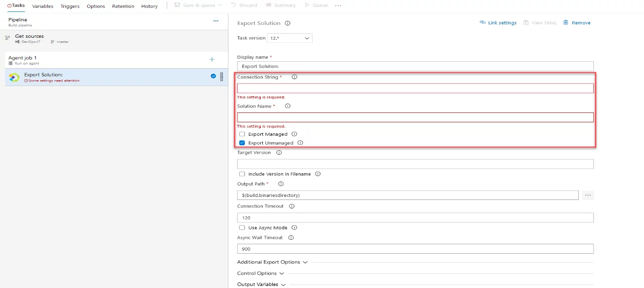Click the Solution Name input field
Image resolution: width=644 pixels, height=288 pixels.
pyautogui.click(x=415, y=117)
